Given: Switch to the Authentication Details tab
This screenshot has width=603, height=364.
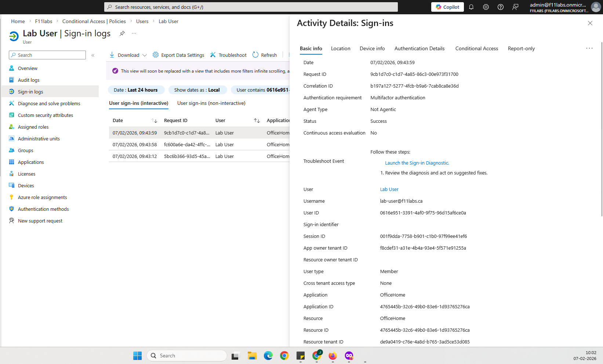Looking at the screenshot, I should 419,48.
